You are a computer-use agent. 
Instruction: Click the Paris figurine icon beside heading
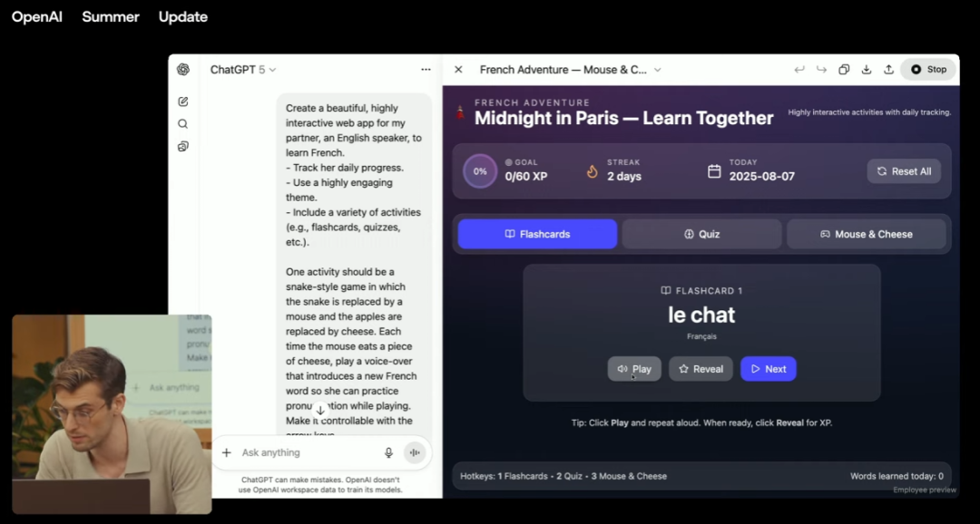click(461, 113)
